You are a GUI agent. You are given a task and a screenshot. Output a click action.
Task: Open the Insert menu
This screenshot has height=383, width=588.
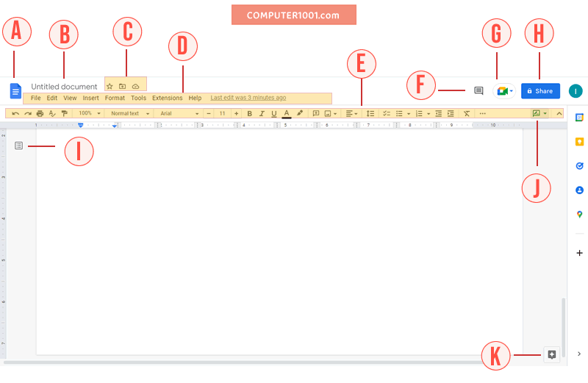point(90,98)
